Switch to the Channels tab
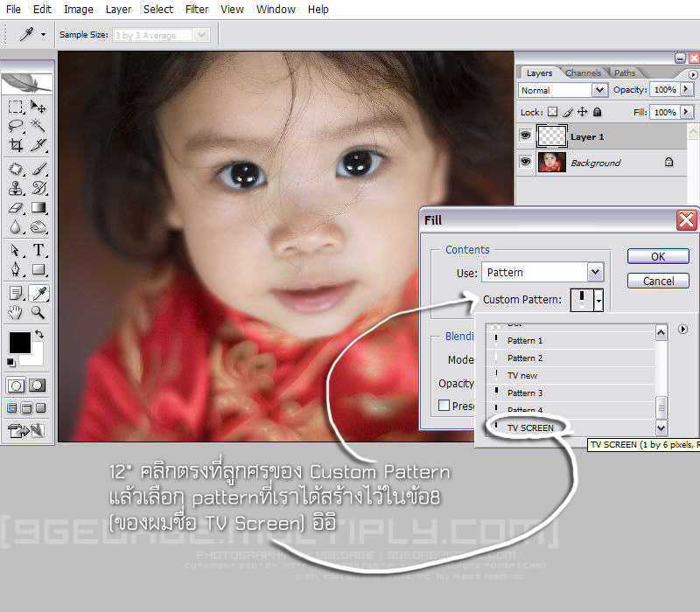Viewport: 700px width, 612px height. tap(583, 73)
